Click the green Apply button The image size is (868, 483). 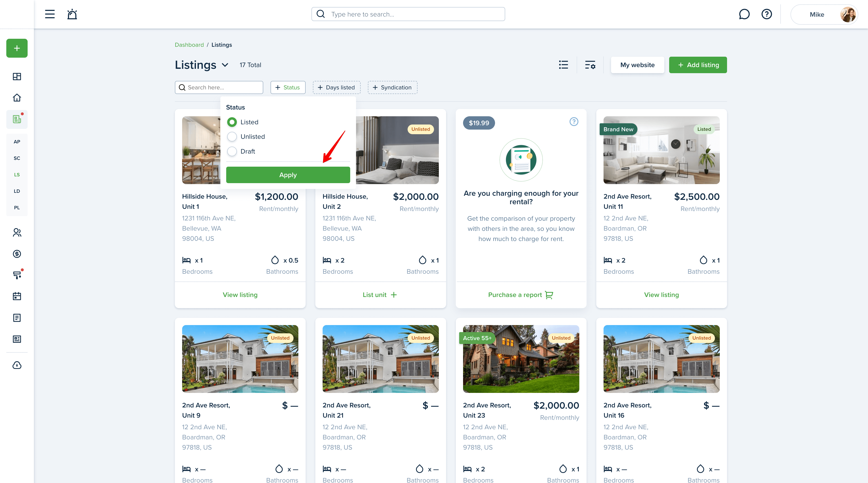(288, 175)
